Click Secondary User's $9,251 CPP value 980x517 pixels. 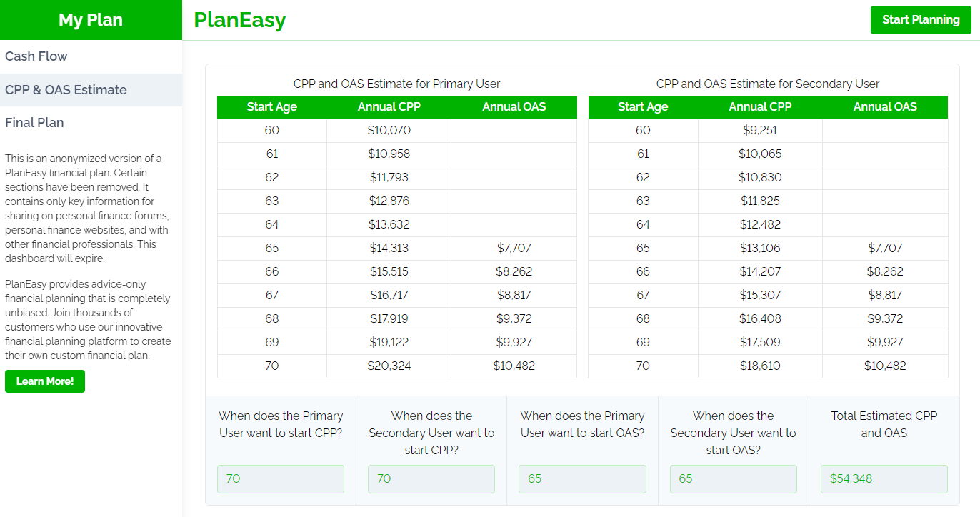tap(760, 131)
